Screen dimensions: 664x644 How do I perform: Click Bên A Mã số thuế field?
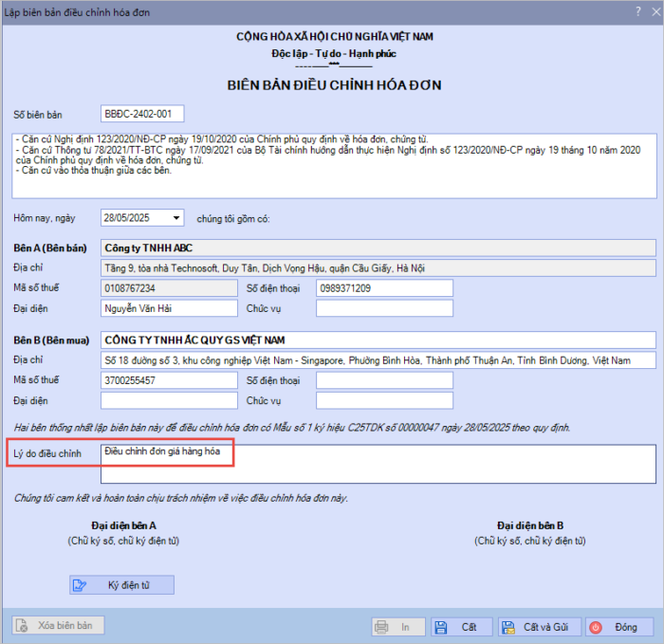pyautogui.click(x=168, y=288)
